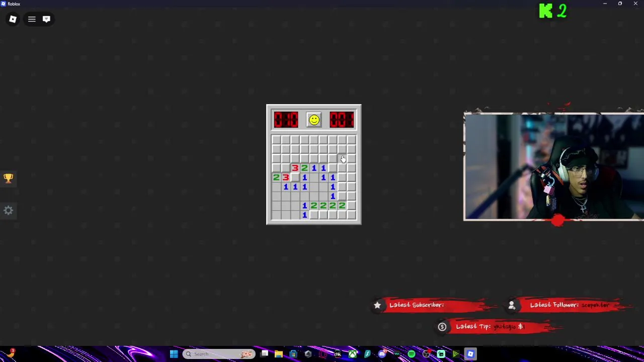Reveal the top-left corner cell of the minefield
644x362 pixels.
pos(276,140)
